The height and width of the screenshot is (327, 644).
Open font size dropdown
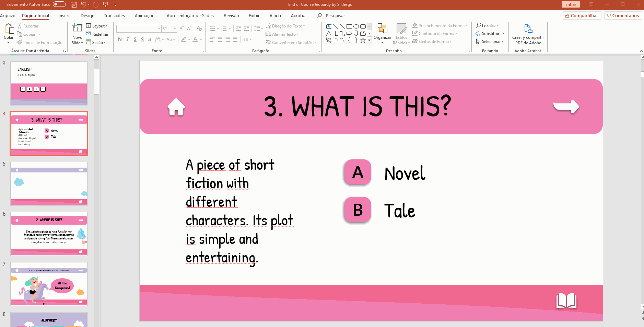coord(175,29)
